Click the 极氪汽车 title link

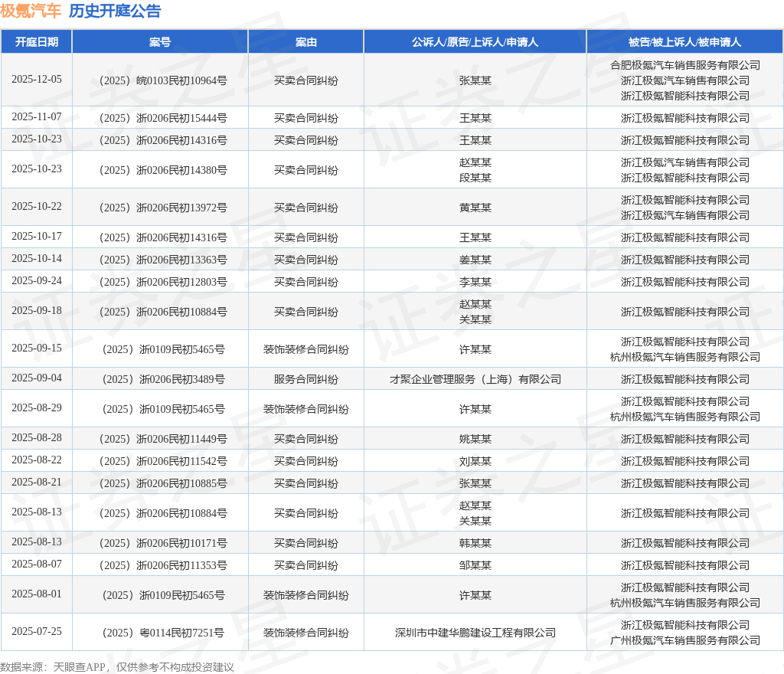tap(31, 11)
